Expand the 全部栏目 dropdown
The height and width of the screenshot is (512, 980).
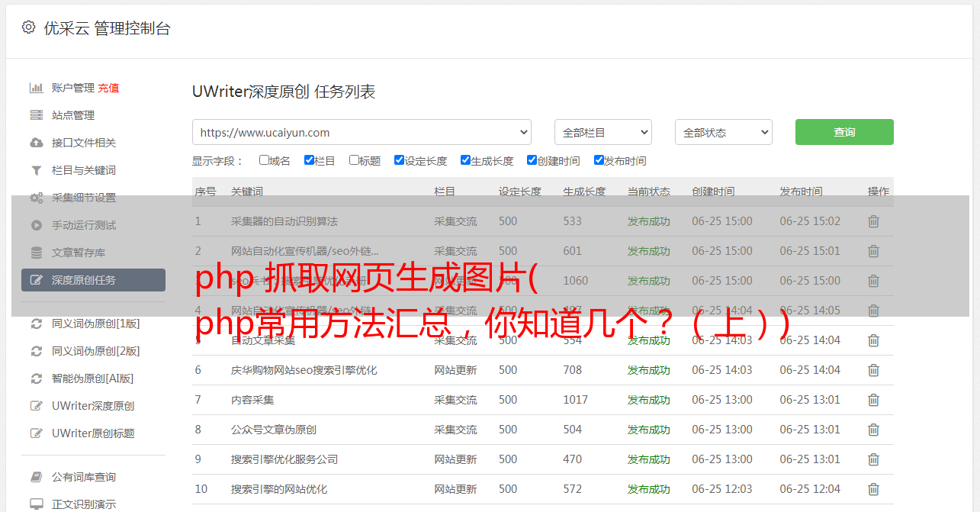coord(602,132)
